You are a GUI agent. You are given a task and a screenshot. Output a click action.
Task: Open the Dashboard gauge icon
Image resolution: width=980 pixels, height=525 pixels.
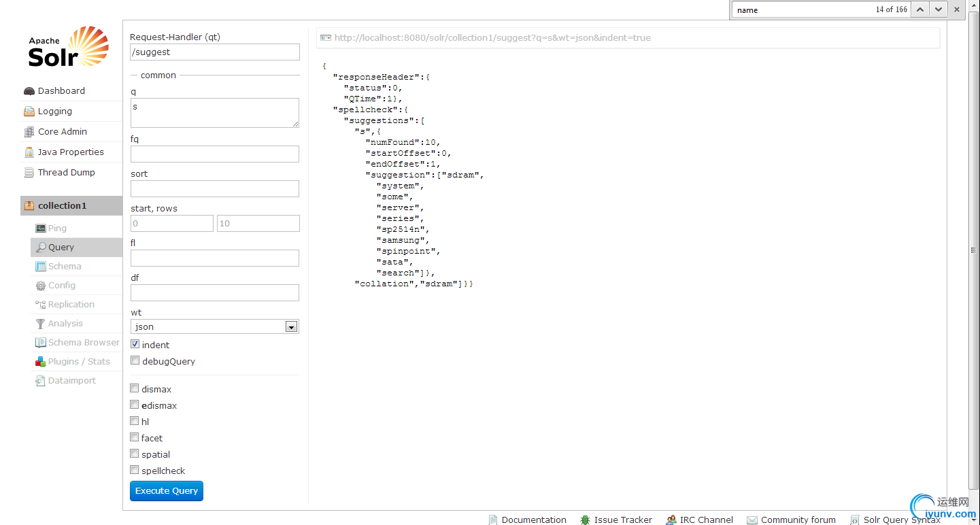29,91
